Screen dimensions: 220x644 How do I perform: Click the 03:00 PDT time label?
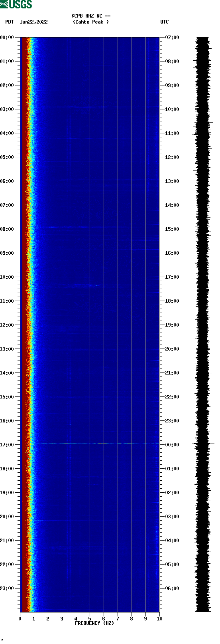point(7,109)
